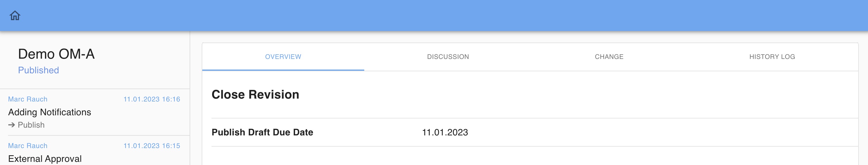Click the Demo OM-A title
This screenshot has height=165, width=868.
point(56,54)
